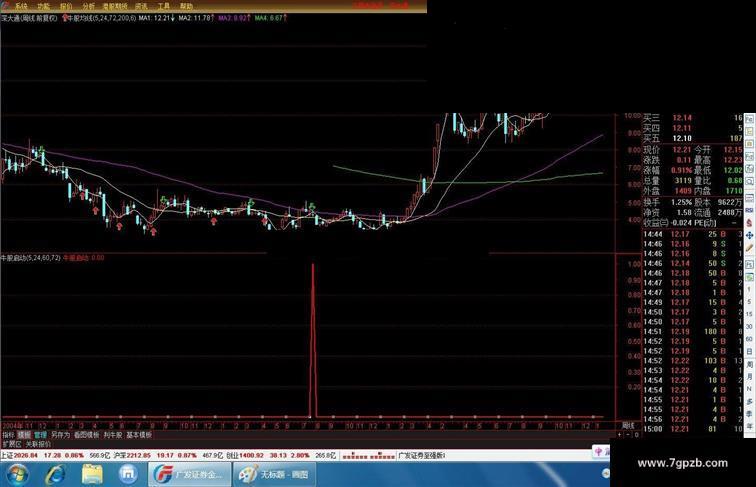
Task: Select the 多 multi-period button
Action: coord(749,401)
